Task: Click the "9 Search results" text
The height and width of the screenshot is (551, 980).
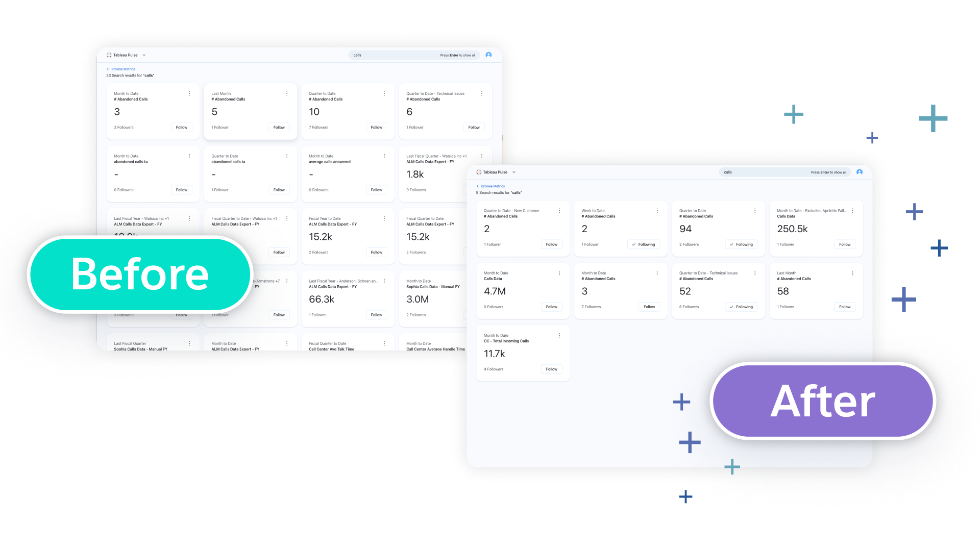Action: point(499,192)
